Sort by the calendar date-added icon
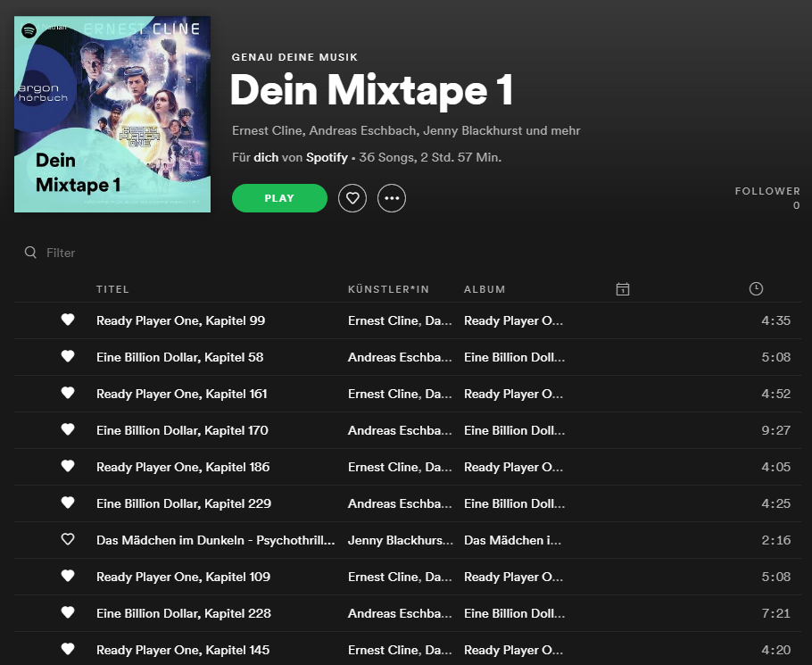This screenshot has height=665, width=812. point(623,289)
